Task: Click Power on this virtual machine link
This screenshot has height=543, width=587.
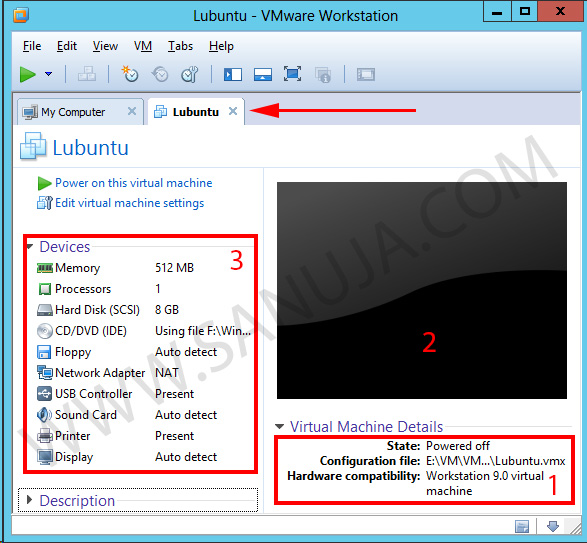Action: click(133, 183)
